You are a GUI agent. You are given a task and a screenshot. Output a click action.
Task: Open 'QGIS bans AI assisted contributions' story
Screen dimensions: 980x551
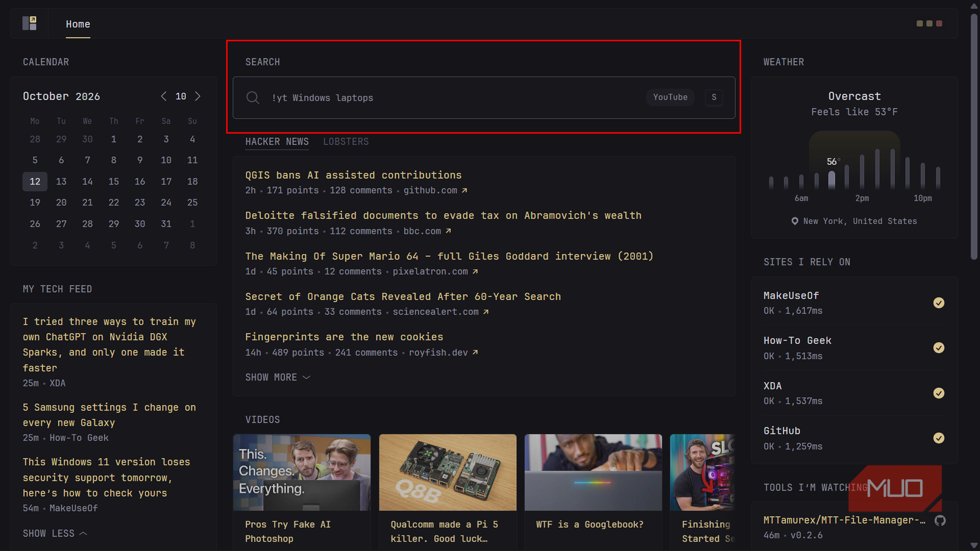point(353,175)
